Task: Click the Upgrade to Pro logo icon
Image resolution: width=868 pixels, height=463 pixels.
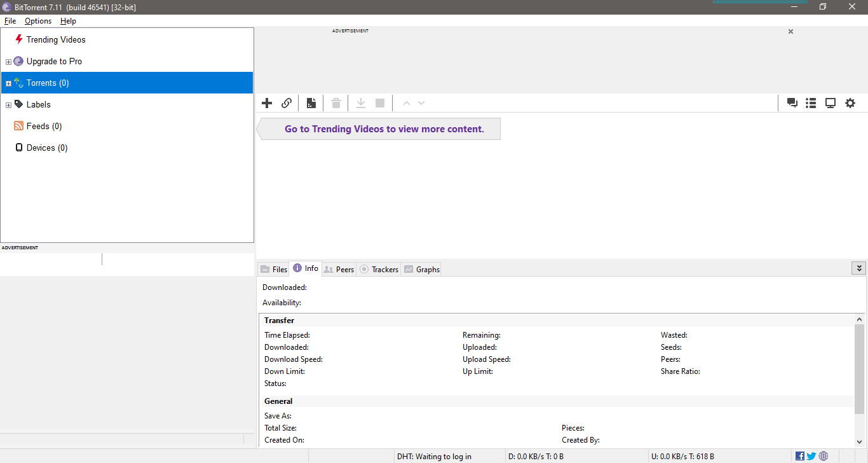Action: pos(18,61)
